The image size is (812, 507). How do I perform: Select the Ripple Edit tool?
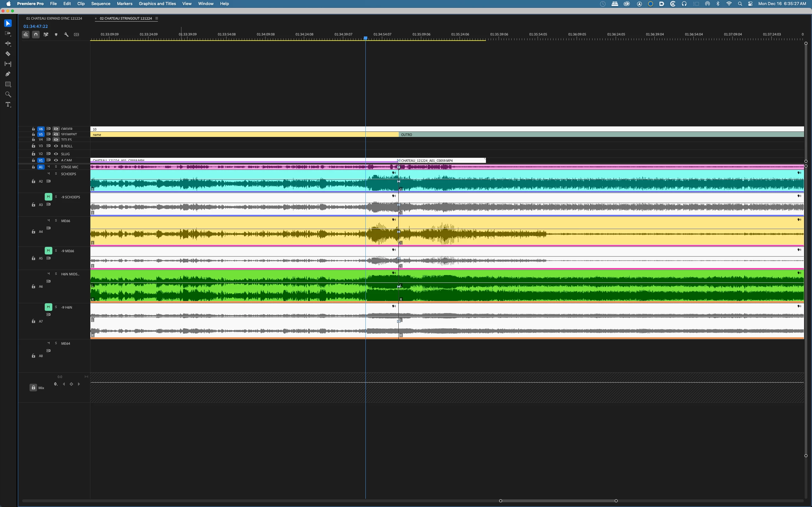pos(8,44)
